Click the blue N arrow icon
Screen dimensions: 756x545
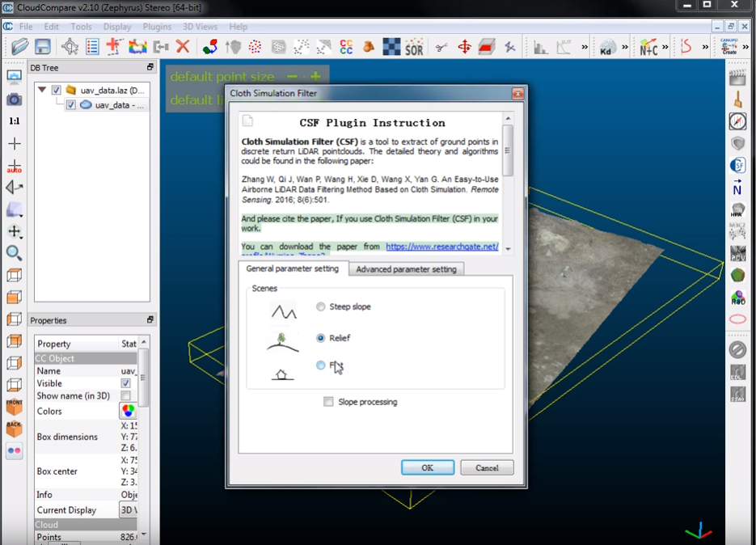pos(737,187)
